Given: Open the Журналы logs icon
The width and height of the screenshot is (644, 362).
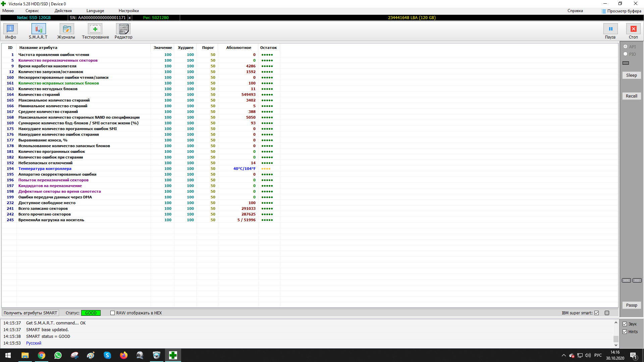Looking at the screenshot, I should coord(66,29).
